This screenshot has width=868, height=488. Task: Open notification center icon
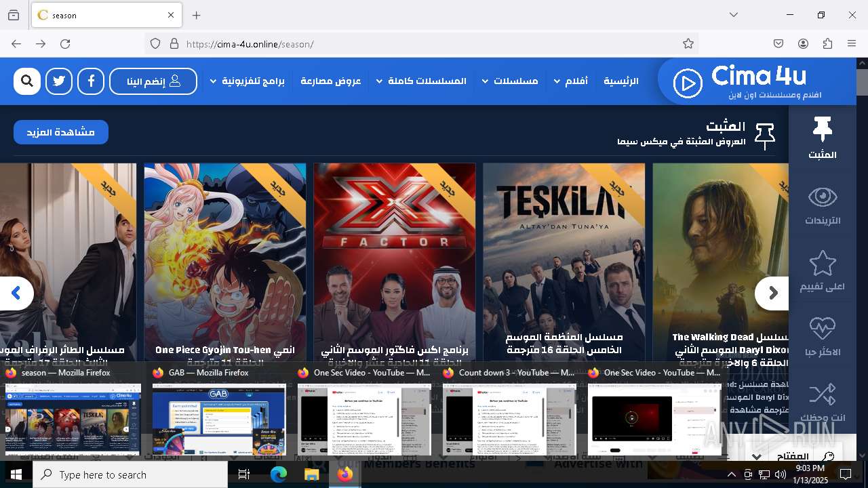pyautogui.click(x=846, y=474)
